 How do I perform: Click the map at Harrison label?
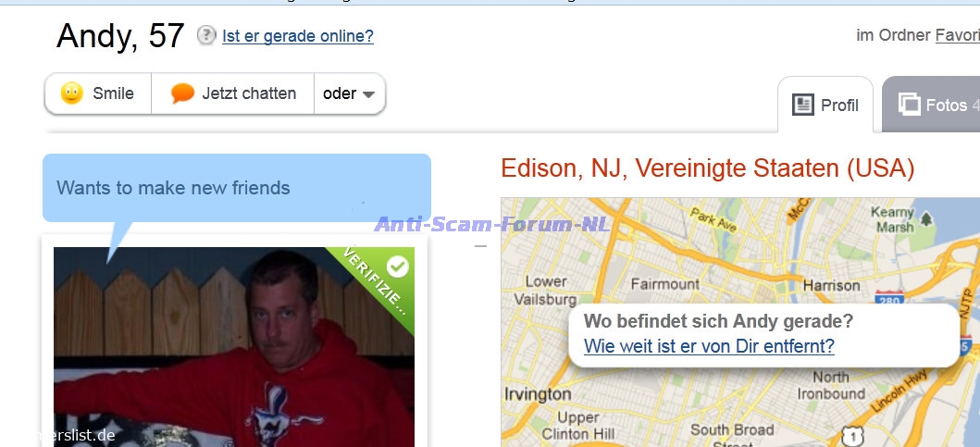coord(831,286)
